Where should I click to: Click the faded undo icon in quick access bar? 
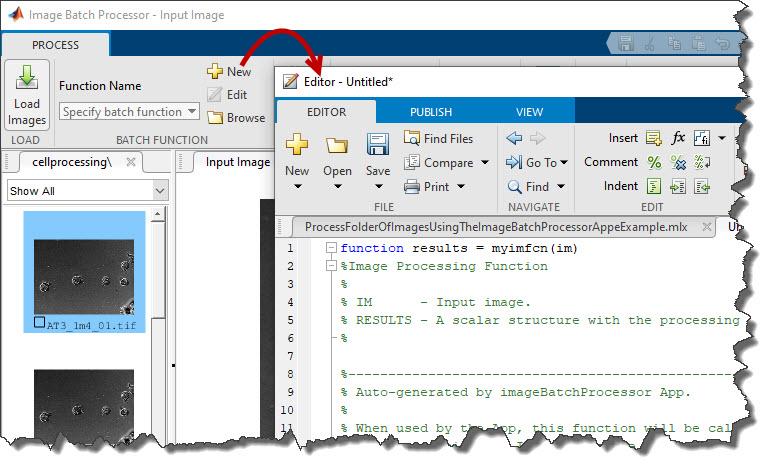[723, 44]
